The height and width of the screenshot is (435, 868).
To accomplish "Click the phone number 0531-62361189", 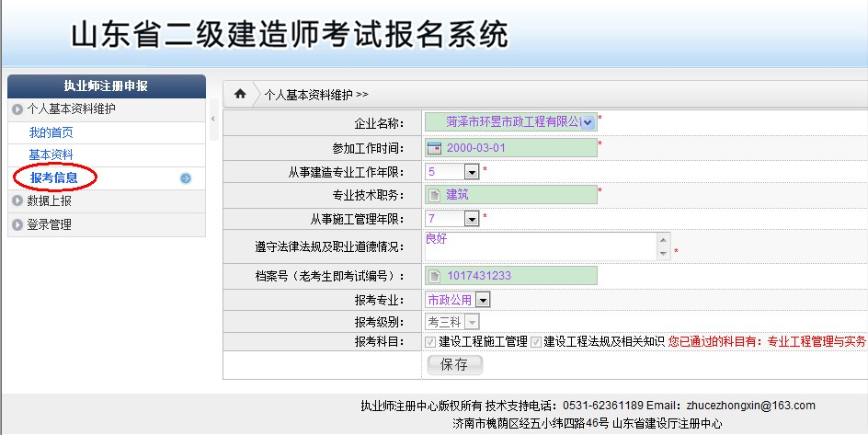I will click(603, 406).
